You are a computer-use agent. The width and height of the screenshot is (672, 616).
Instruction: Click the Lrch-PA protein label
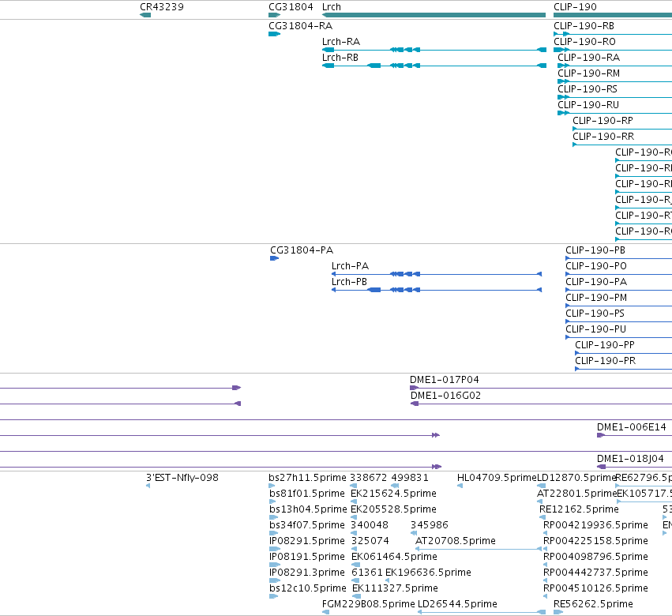tap(350, 266)
